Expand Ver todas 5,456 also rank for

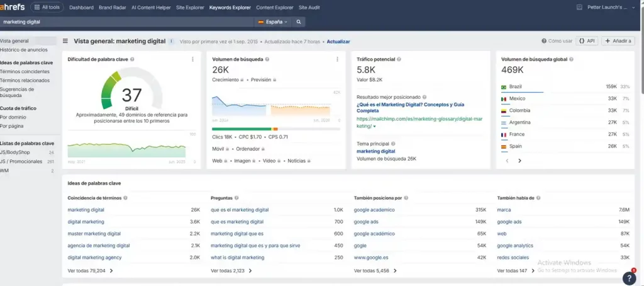pos(375,271)
